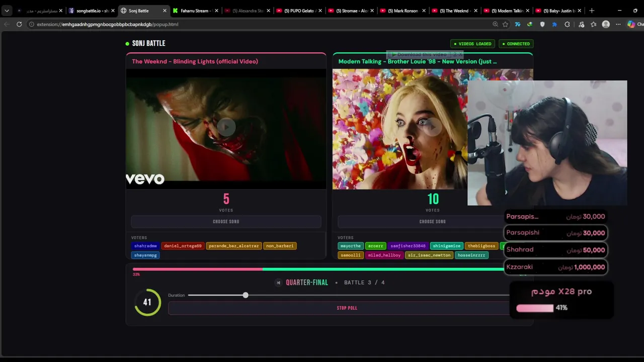This screenshot has height=362, width=644.
Task: Open the shield extension icon
Action: pyautogui.click(x=542, y=24)
